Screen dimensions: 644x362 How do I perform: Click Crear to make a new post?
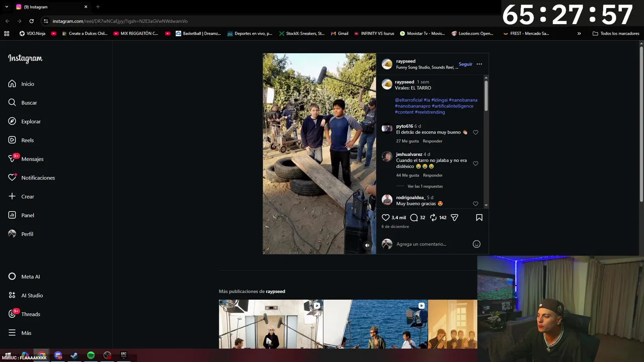click(21, 197)
